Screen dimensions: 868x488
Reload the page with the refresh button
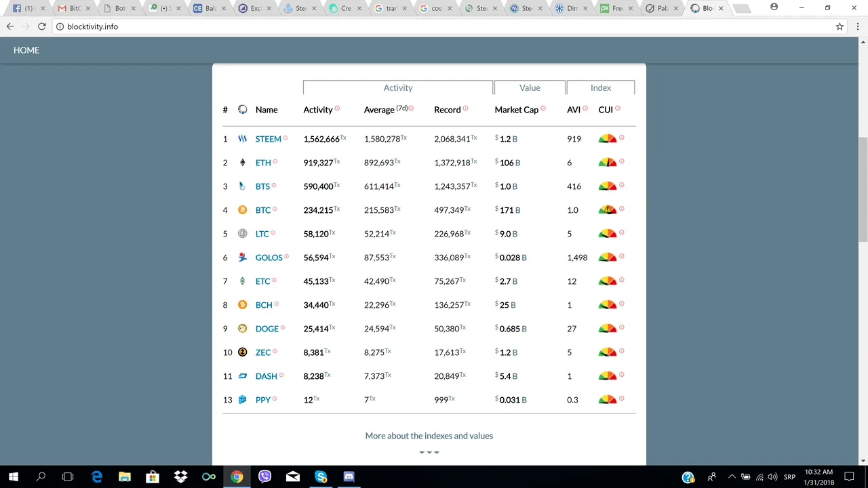point(42,26)
